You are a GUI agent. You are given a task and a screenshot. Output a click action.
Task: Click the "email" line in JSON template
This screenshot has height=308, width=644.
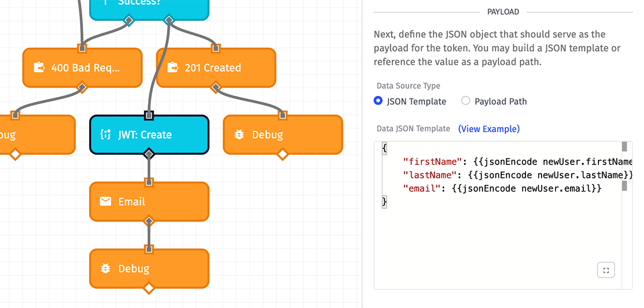pos(502,188)
